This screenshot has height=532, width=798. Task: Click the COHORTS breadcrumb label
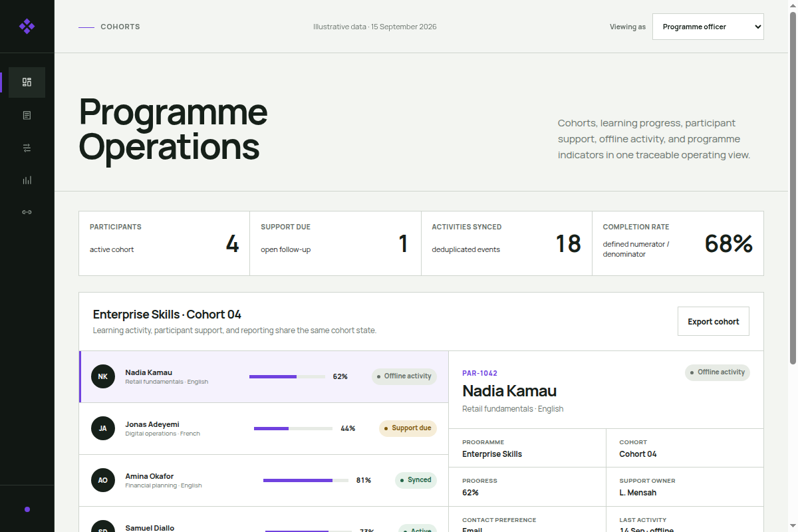pyautogui.click(x=120, y=27)
